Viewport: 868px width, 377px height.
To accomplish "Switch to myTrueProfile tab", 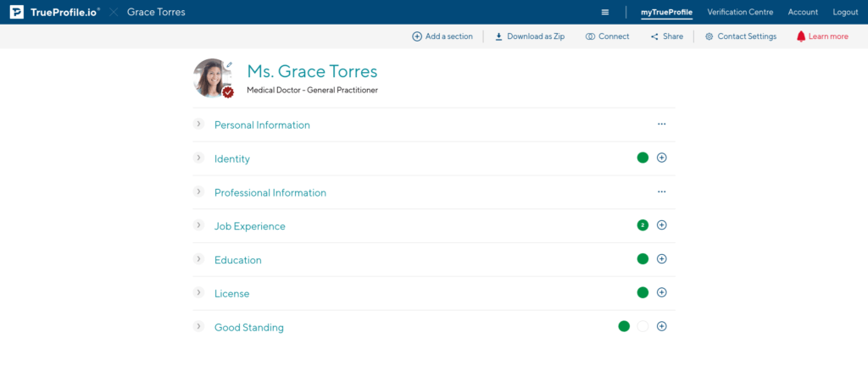I will pos(666,12).
